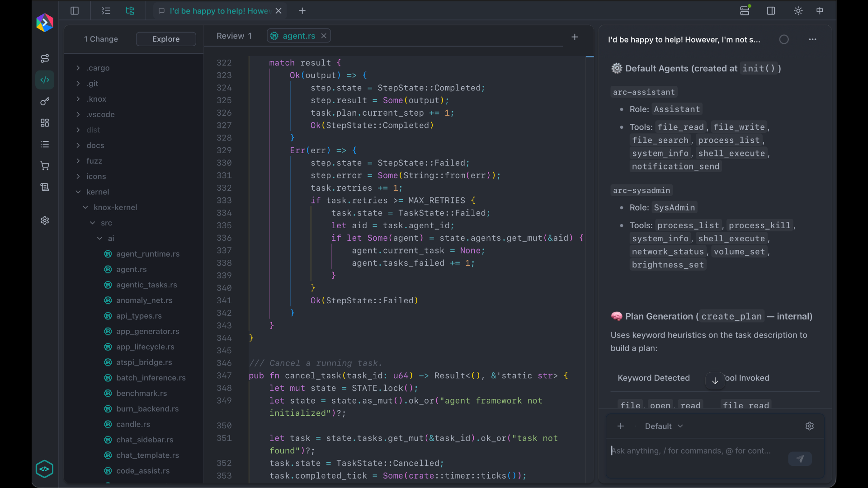Switch theme with the sun icon

(798, 11)
